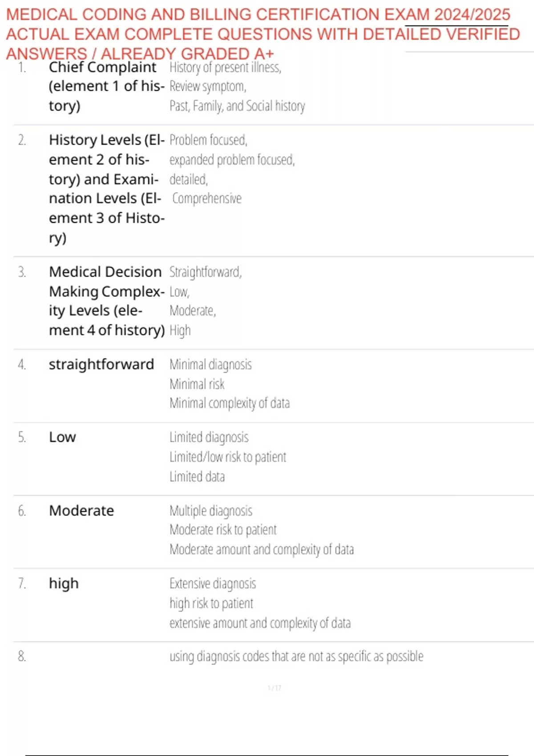Click the red document title heading
The height and width of the screenshot is (756, 534).
(263, 34)
